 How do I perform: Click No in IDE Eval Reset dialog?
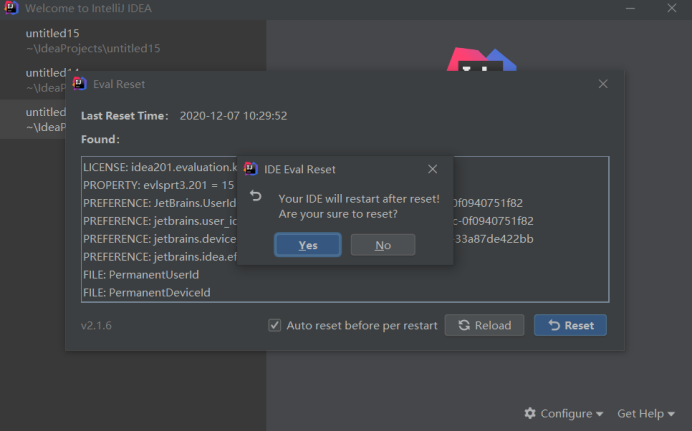(x=383, y=245)
